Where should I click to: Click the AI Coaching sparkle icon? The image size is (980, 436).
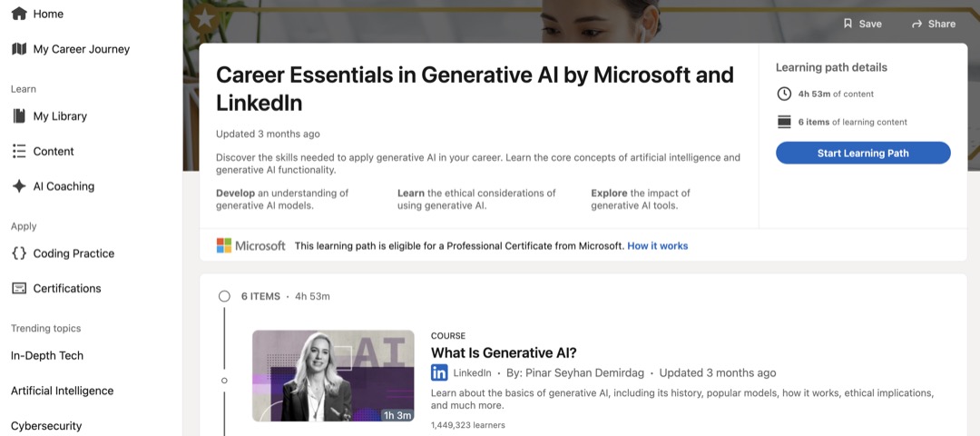[x=19, y=186]
